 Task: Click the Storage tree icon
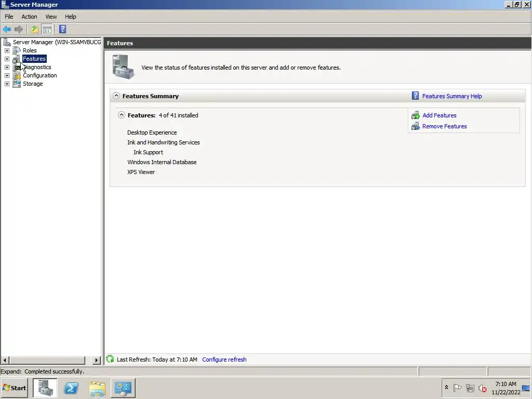[x=17, y=84]
